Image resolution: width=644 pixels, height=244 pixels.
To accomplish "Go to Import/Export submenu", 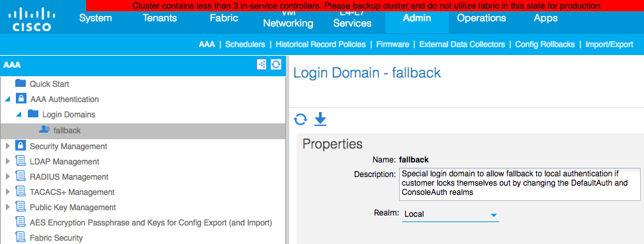I will pos(610,44).
